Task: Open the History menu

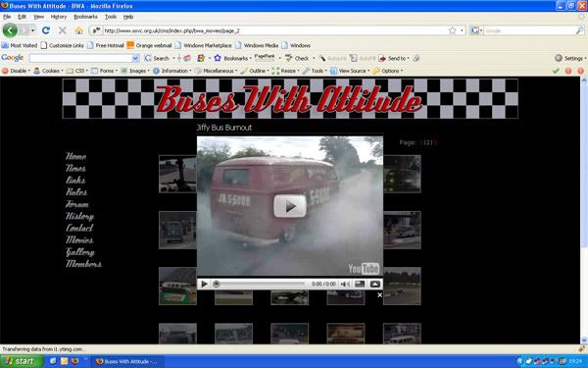Action: click(x=59, y=17)
